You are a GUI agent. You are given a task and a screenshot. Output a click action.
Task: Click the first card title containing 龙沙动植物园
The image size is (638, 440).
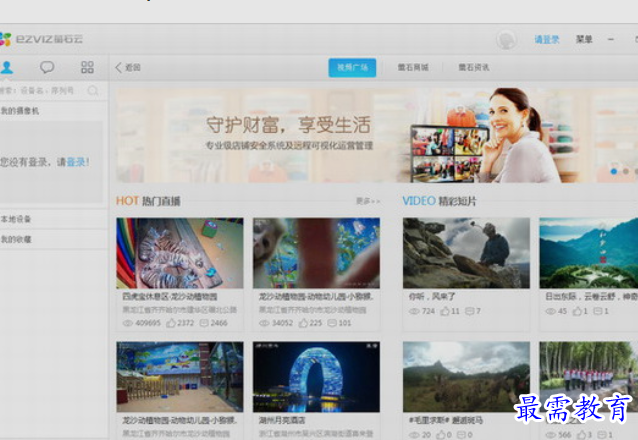pyautogui.click(x=170, y=297)
